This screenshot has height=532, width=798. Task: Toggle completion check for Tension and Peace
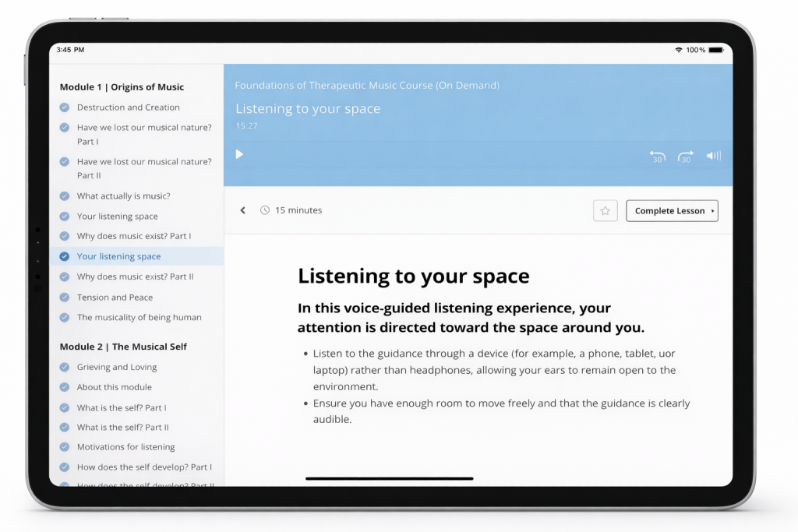pyautogui.click(x=65, y=298)
